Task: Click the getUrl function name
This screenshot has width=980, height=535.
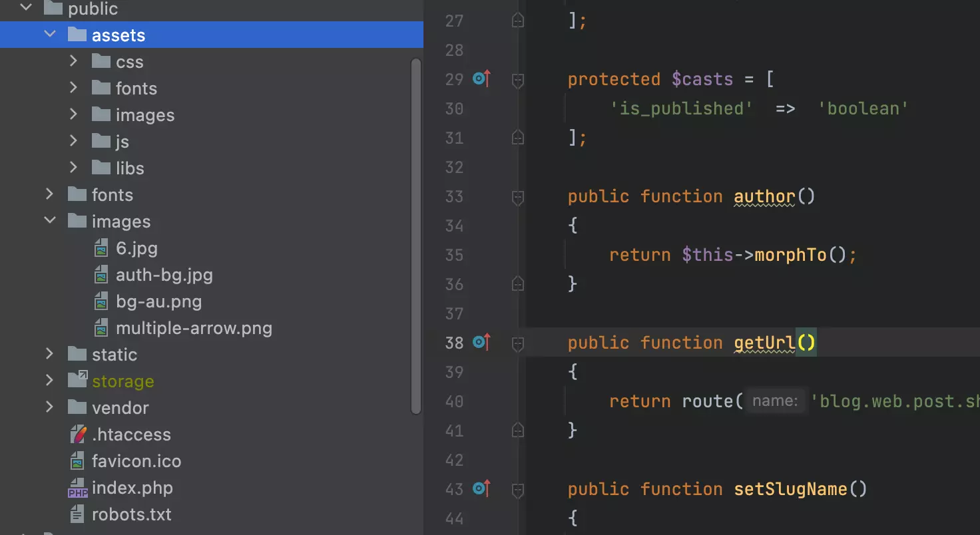Action: 764,343
